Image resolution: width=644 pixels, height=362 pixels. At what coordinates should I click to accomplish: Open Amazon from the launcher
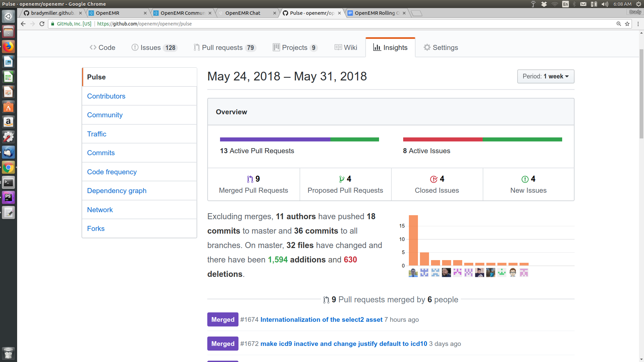tap(8, 122)
